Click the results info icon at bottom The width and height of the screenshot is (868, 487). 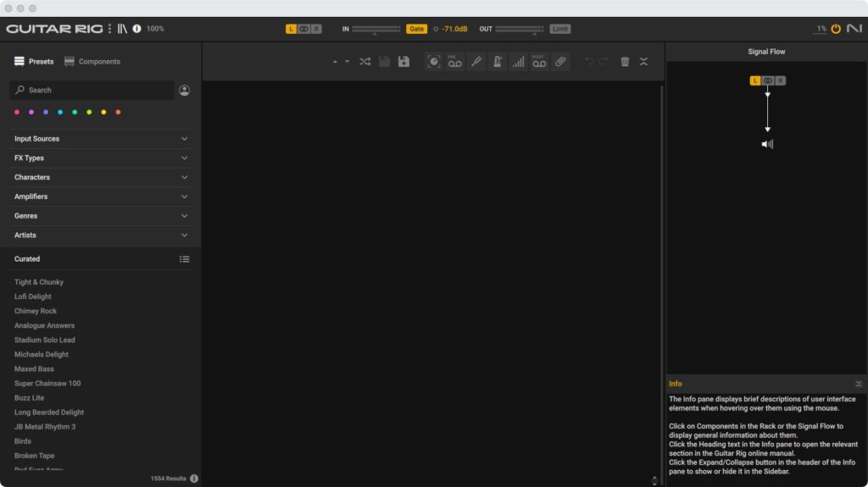coord(194,479)
